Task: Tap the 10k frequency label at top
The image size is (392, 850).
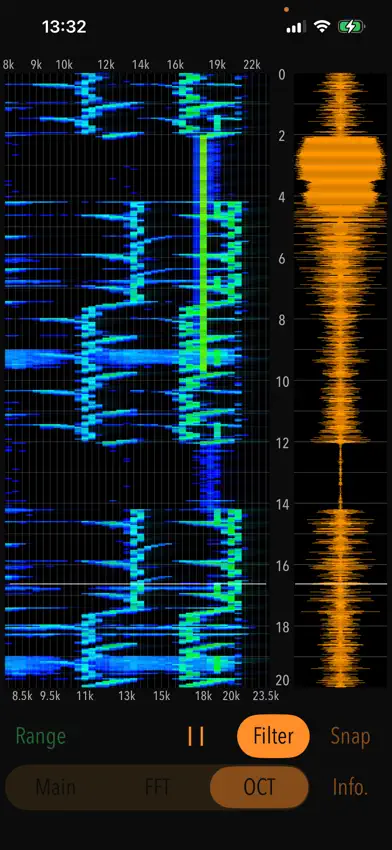Action: [x=65, y=65]
